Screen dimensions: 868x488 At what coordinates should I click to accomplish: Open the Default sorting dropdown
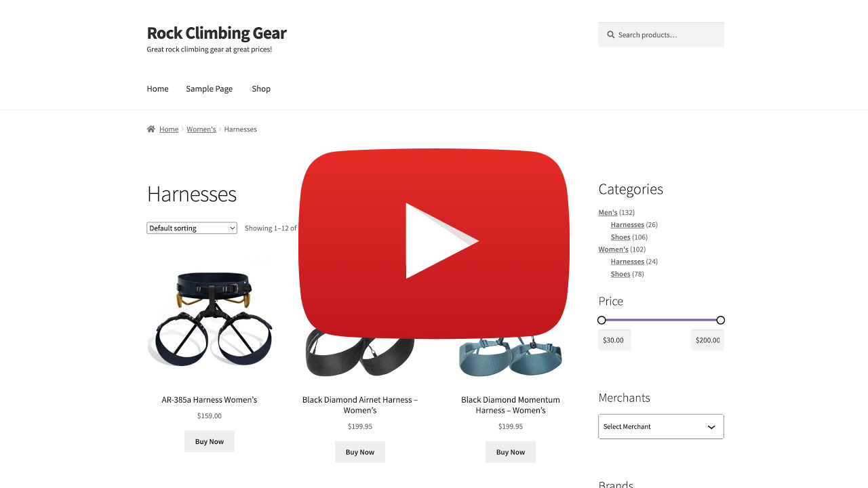coord(192,228)
